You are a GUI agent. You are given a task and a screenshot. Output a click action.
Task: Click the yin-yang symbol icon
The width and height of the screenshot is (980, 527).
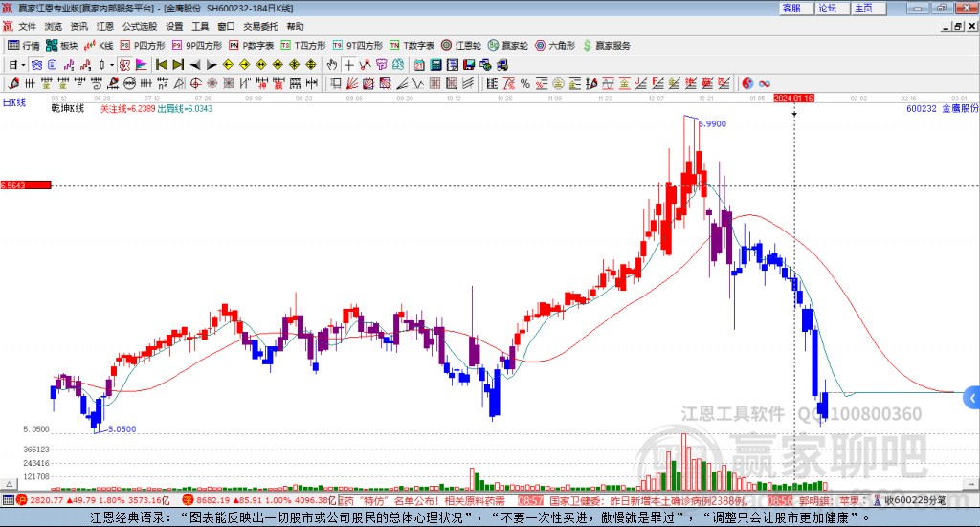(748, 83)
